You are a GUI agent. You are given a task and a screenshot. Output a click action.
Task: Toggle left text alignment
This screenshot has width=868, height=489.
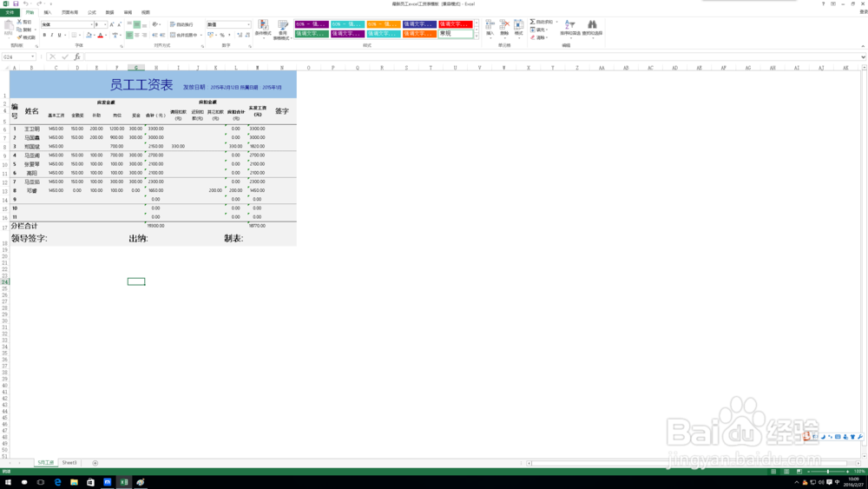129,35
